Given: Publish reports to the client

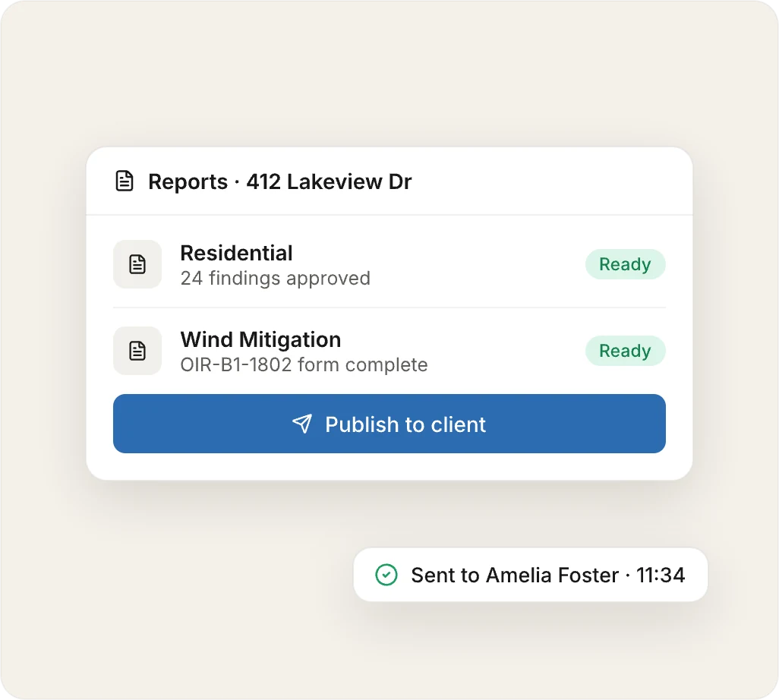Looking at the screenshot, I should [x=389, y=424].
